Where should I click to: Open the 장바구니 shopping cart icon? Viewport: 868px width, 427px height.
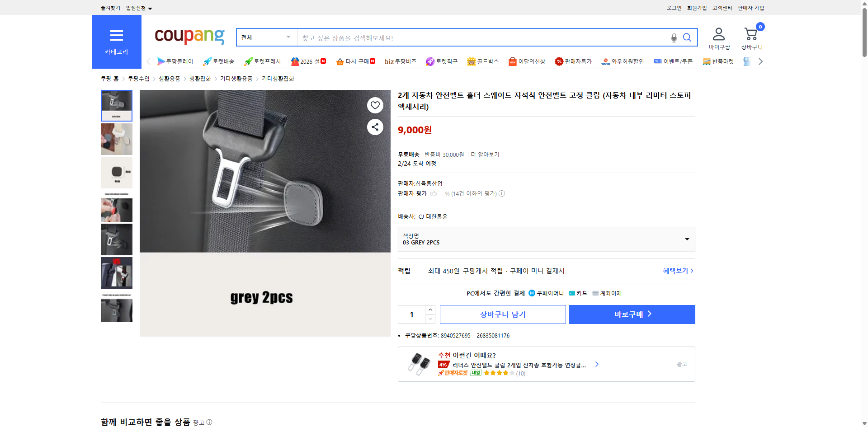(x=751, y=33)
